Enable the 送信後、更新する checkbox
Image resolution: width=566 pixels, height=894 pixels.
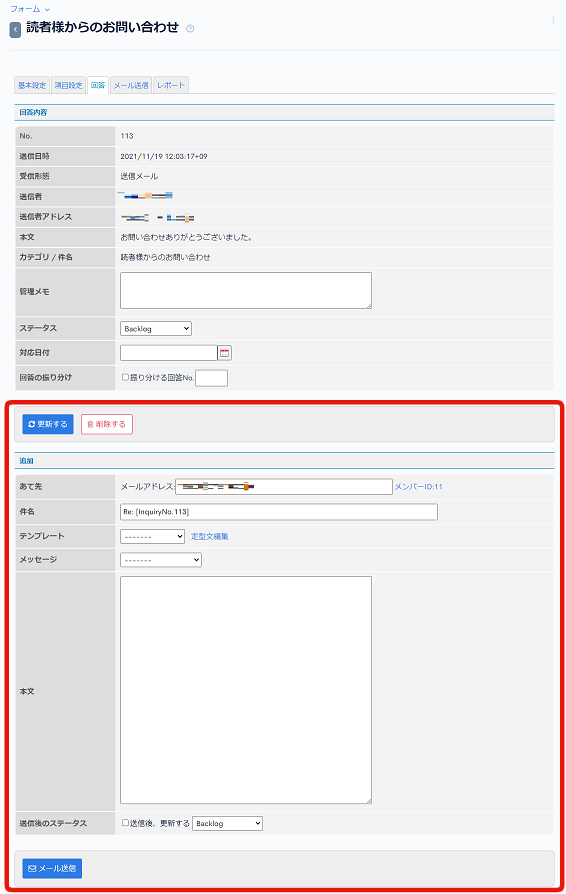click(x=125, y=823)
